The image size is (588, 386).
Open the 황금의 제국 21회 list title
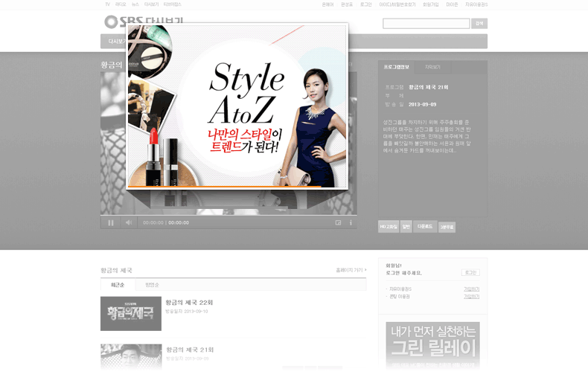click(190, 350)
